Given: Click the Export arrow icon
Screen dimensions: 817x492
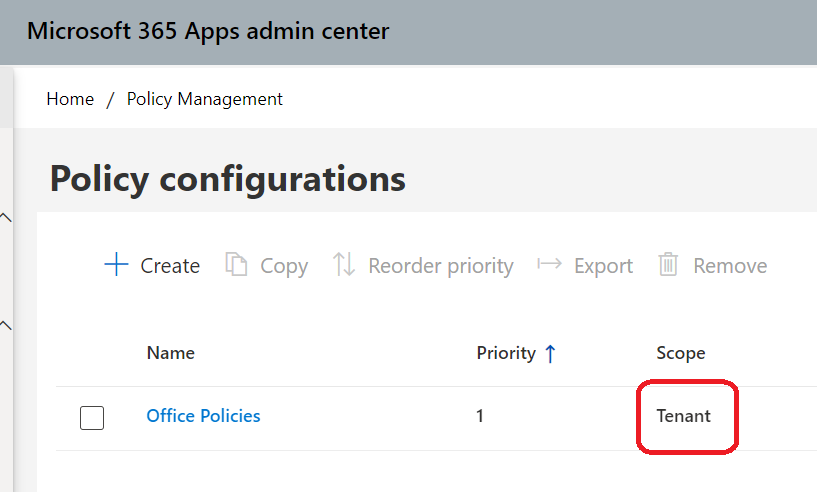Looking at the screenshot, I should (549, 265).
